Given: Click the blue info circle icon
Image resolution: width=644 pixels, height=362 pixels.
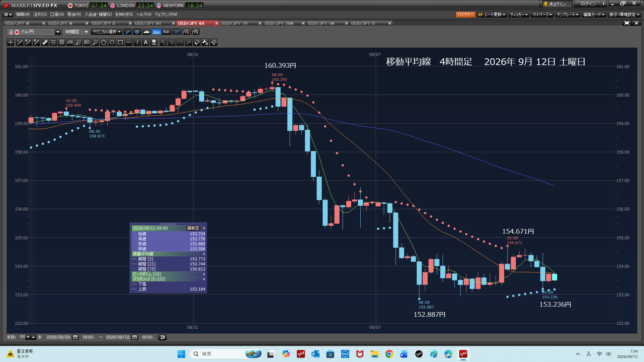Looking at the screenshot, I should 137,32.
